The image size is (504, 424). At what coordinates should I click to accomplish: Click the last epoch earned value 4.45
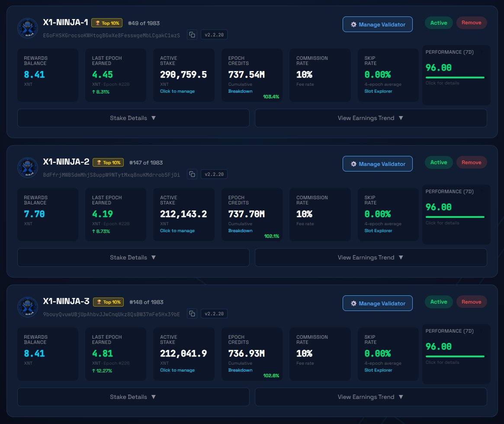pyautogui.click(x=103, y=74)
